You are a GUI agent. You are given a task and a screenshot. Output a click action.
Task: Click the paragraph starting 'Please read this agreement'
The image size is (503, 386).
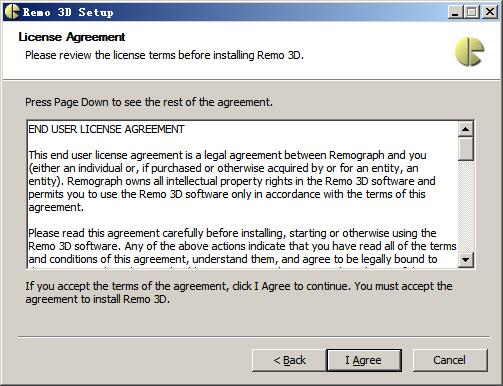click(x=242, y=246)
